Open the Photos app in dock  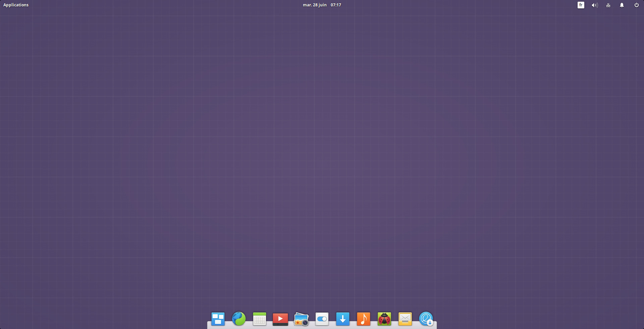click(x=301, y=319)
